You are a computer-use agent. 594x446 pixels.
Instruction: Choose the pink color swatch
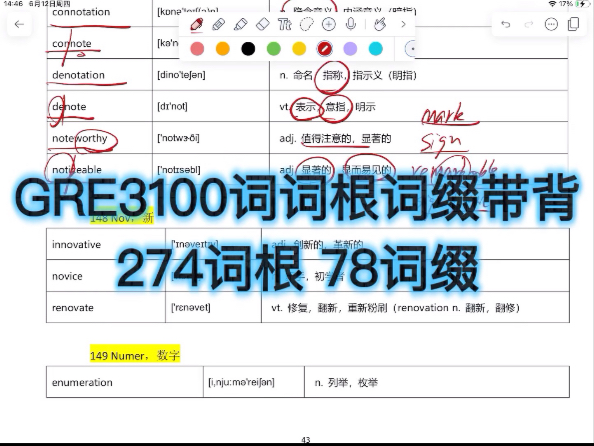click(197, 49)
